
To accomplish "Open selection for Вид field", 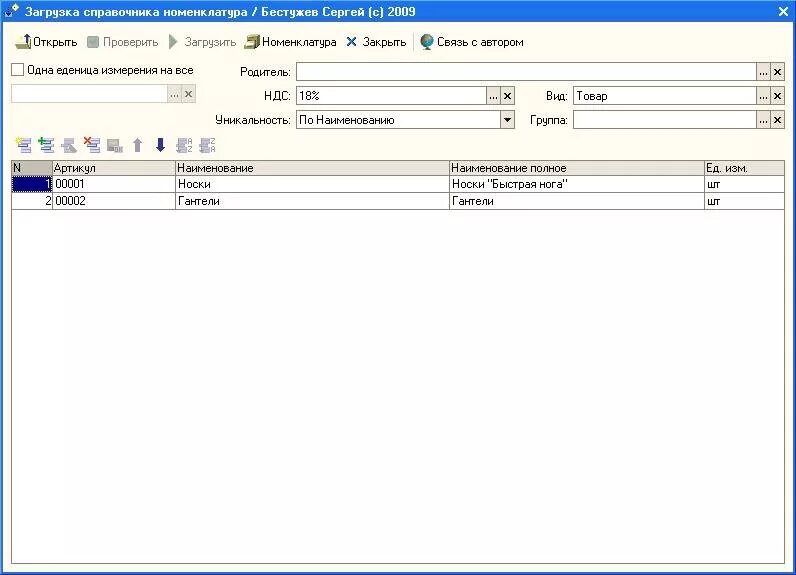I will tap(763, 96).
